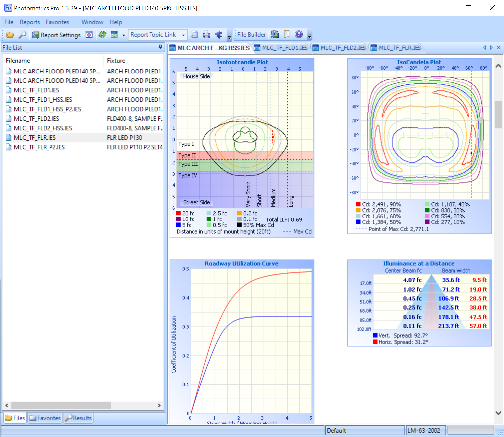Click the red Cd: 2,491, 90% legend swatch

coord(358,204)
